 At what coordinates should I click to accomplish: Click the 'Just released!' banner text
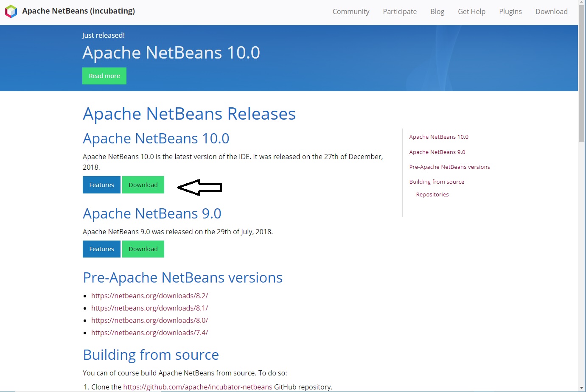coord(103,35)
